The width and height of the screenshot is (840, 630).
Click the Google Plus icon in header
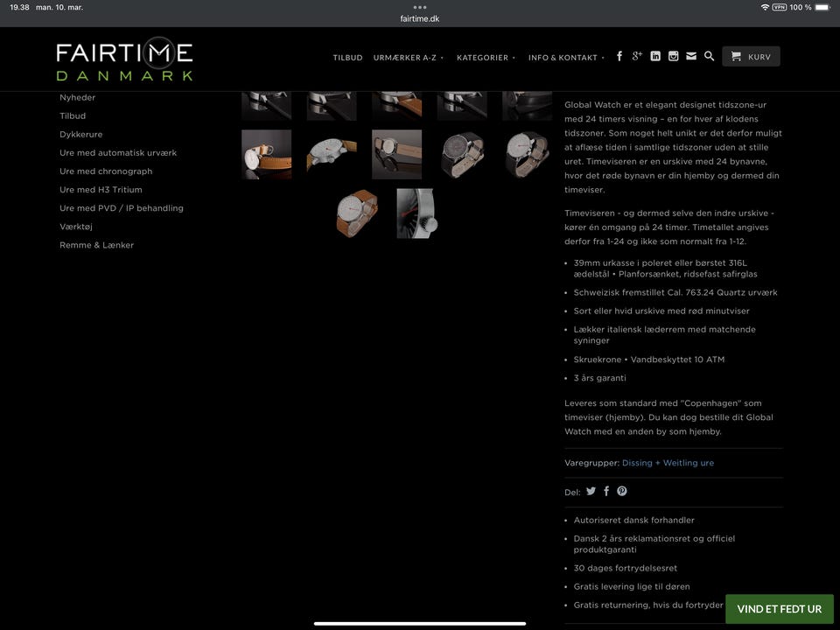[637, 56]
